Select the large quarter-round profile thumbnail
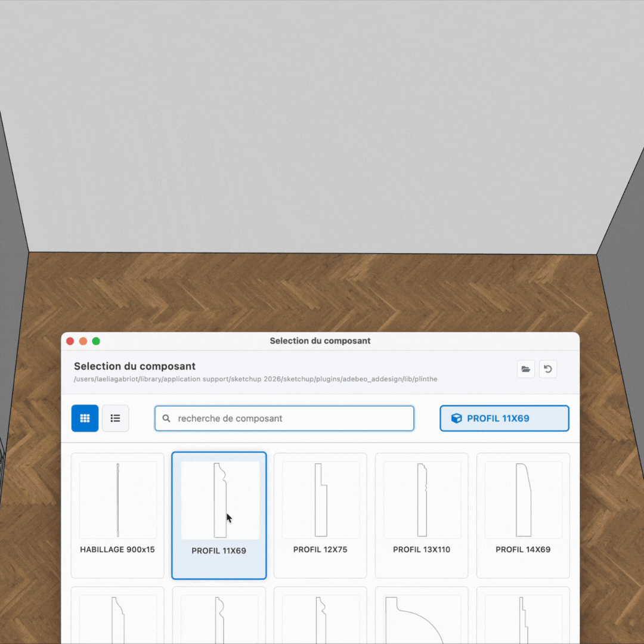Viewport: 644px width, 644px height. pos(422,617)
